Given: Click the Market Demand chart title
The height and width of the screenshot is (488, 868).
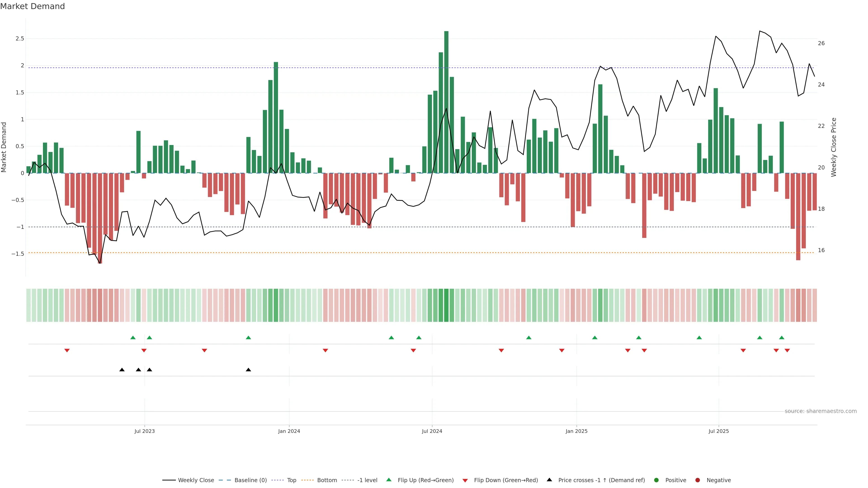Looking at the screenshot, I should pyautogui.click(x=32, y=6).
